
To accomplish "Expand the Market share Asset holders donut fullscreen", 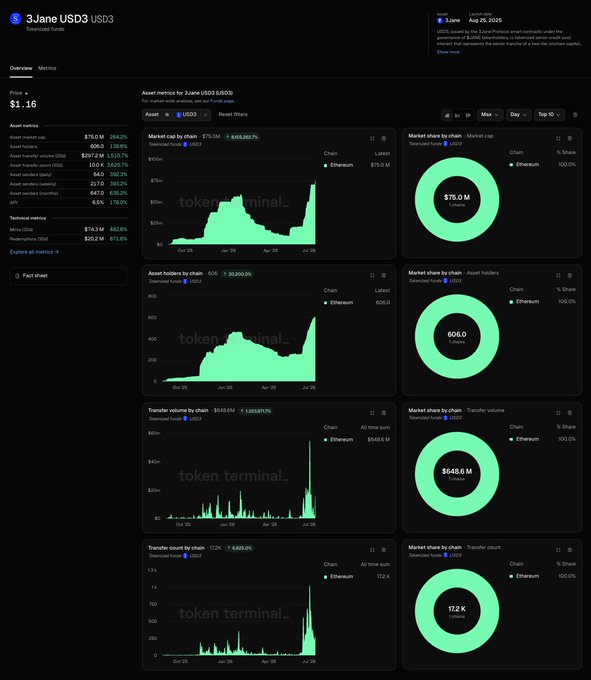I will pyautogui.click(x=558, y=275).
